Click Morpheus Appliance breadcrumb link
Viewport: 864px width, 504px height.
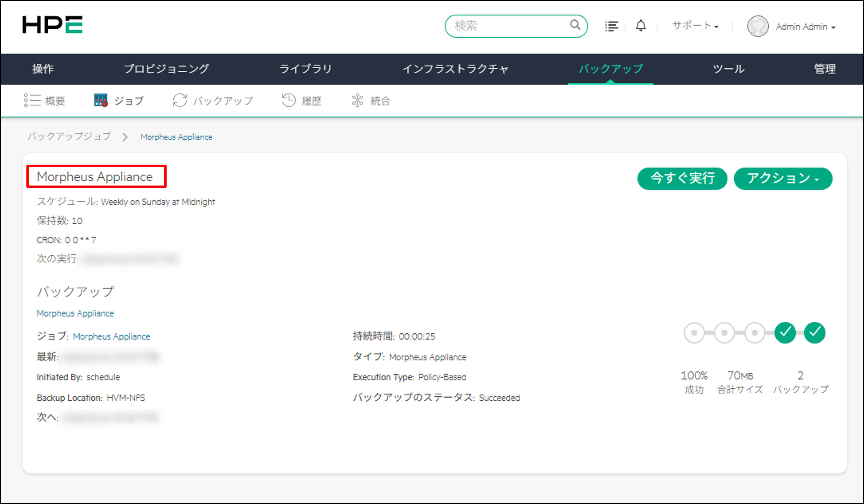176,137
